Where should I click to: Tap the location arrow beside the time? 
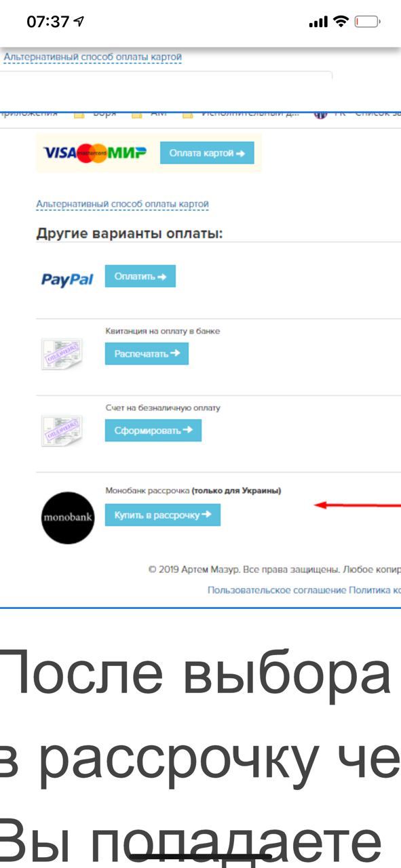(79, 22)
